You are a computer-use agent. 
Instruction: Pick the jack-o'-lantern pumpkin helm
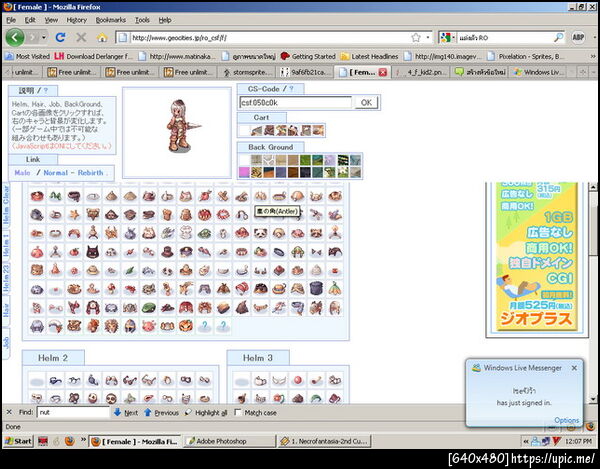click(186, 326)
